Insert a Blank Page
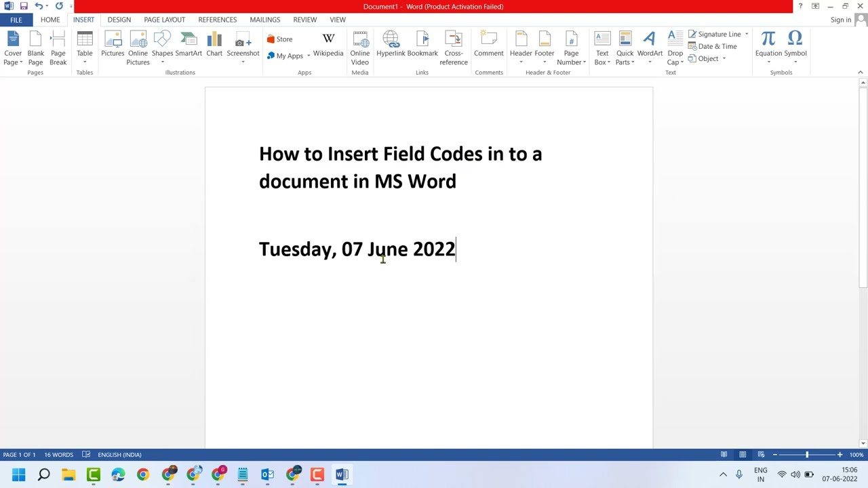868x488 pixels. click(x=35, y=48)
